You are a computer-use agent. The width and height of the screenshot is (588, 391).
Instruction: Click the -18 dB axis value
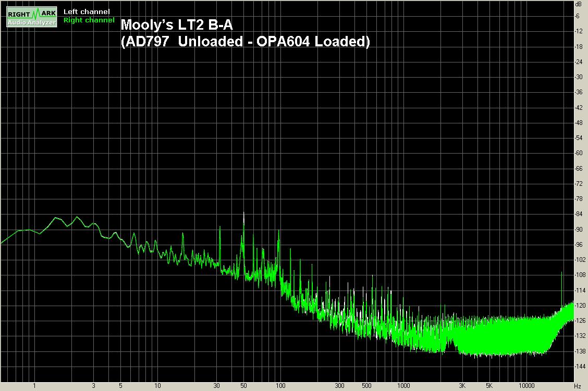tap(579, 46)
